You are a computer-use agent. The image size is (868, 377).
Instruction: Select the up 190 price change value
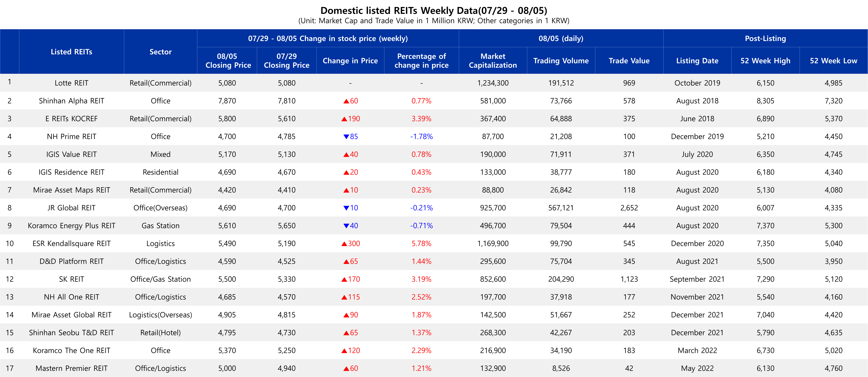[350, 119]
